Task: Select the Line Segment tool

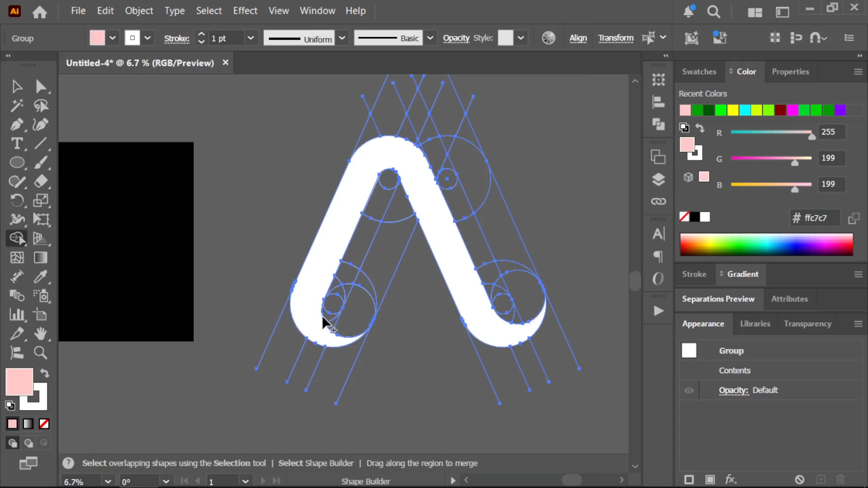Action: coord(41,144)
